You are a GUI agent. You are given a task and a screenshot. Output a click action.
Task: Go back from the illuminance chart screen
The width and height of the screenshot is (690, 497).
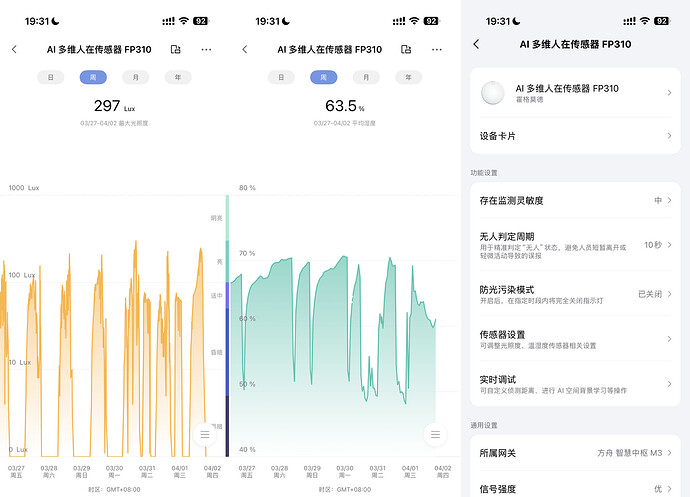pyautogui.click(x=15, y=49)
